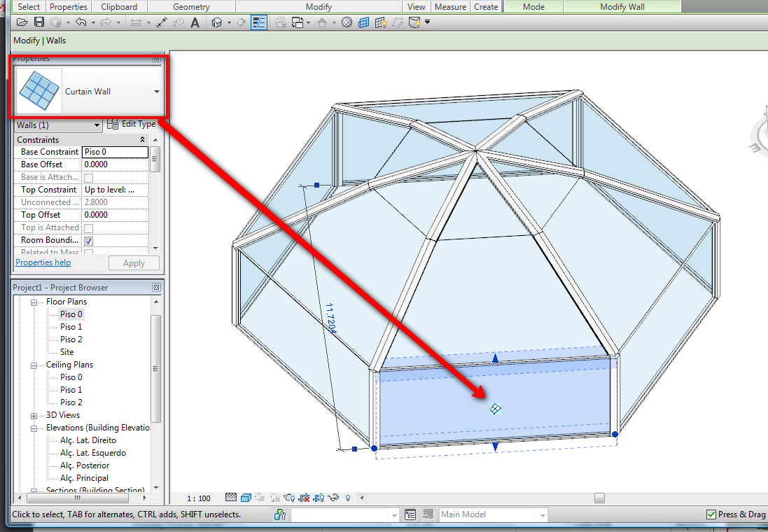Open the Undo history dropdown arrow

click(x=93, y=22)
